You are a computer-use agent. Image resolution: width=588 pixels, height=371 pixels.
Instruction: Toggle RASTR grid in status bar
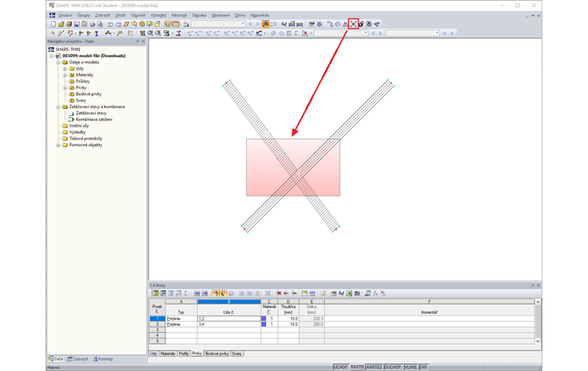pyautogui.click(x=357, y=367)
